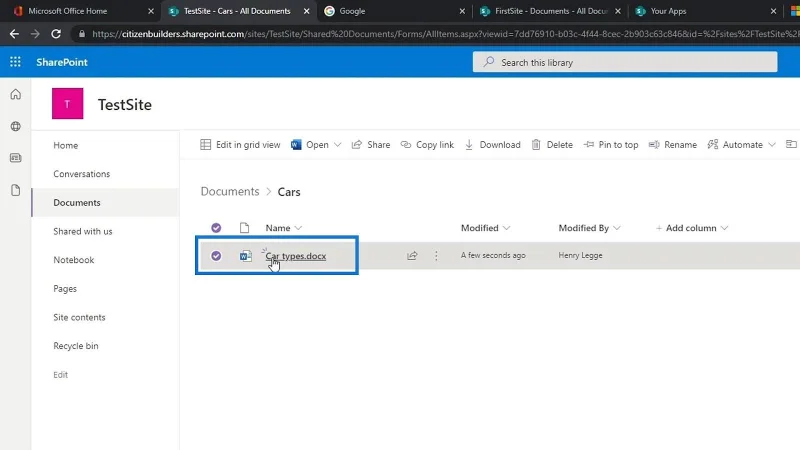Expand the Open dropdown arrow
Screen dimensions: 800x450
pyautogui.click(x=337, y=145)
